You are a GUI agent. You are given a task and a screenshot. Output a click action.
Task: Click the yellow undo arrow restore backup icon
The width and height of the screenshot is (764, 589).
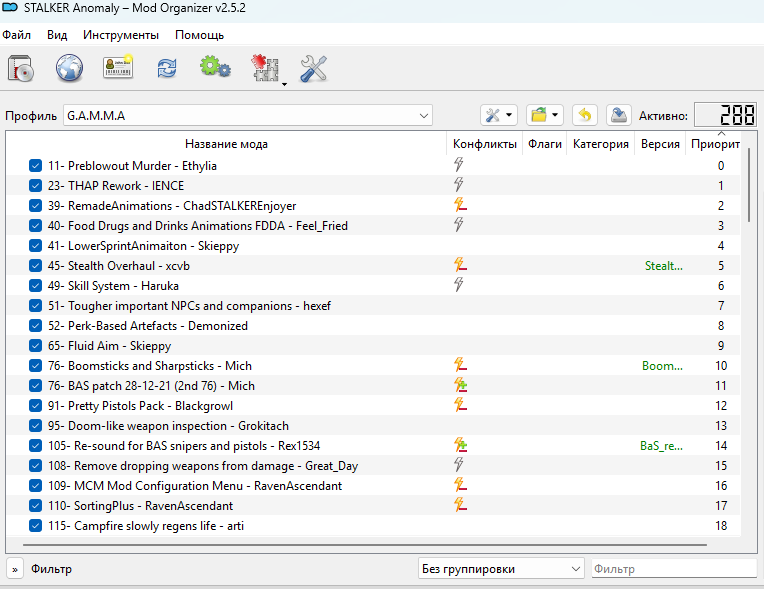[x=584, y=115]
